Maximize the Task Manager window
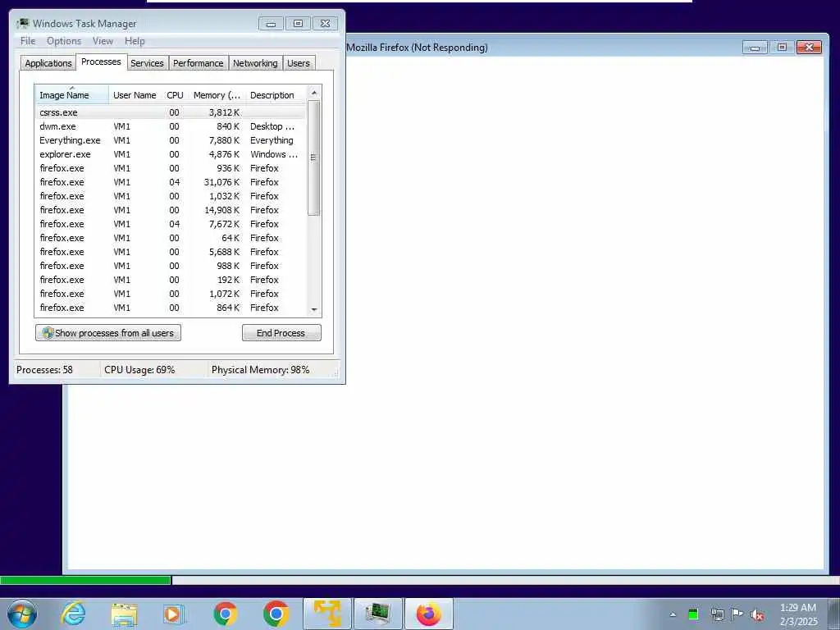Image resolution: width=840 pixels, height=630 pixels. [298, 24]
